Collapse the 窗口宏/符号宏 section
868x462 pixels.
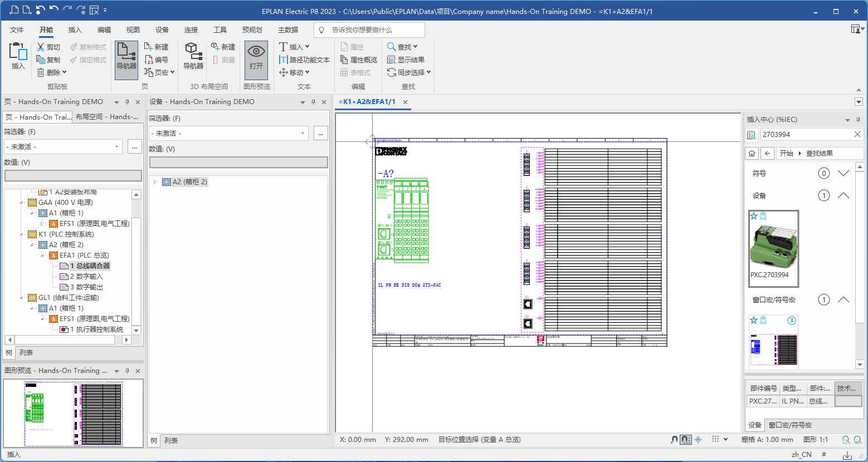843,299
